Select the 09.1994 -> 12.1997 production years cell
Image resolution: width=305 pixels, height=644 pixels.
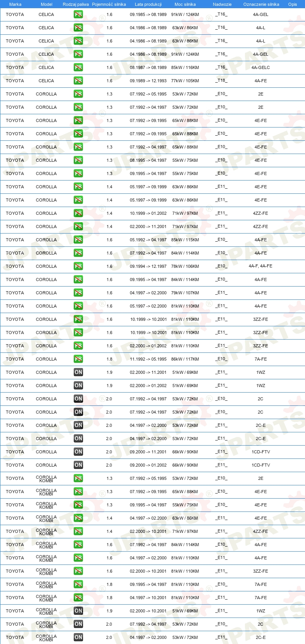148,266
